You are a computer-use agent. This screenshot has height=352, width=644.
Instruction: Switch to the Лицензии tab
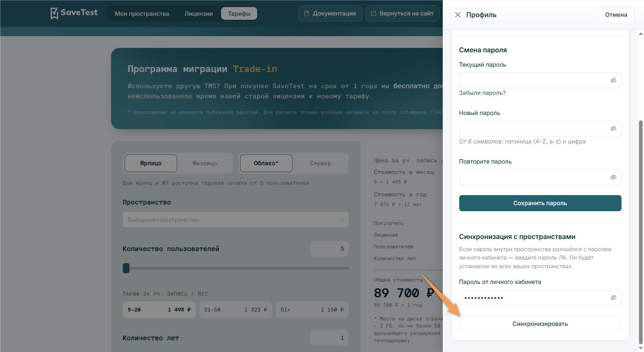199,14
